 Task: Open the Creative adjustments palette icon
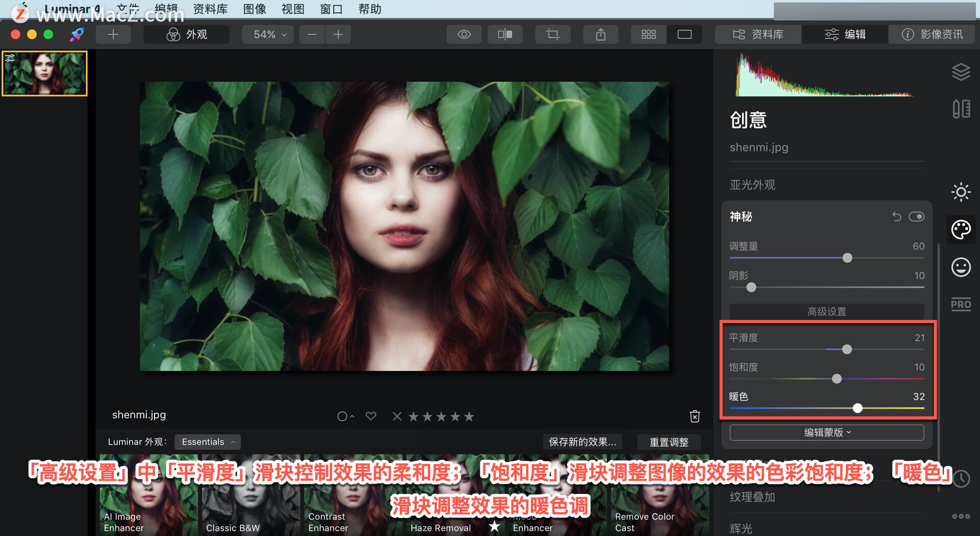point(961,229)
